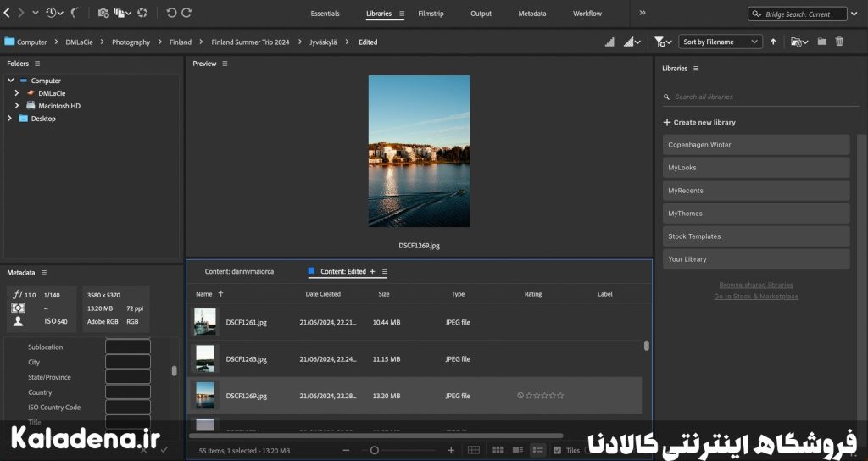
Task: Switch to Content: dannymaiorca tab
Action: [x=239, y=272]
